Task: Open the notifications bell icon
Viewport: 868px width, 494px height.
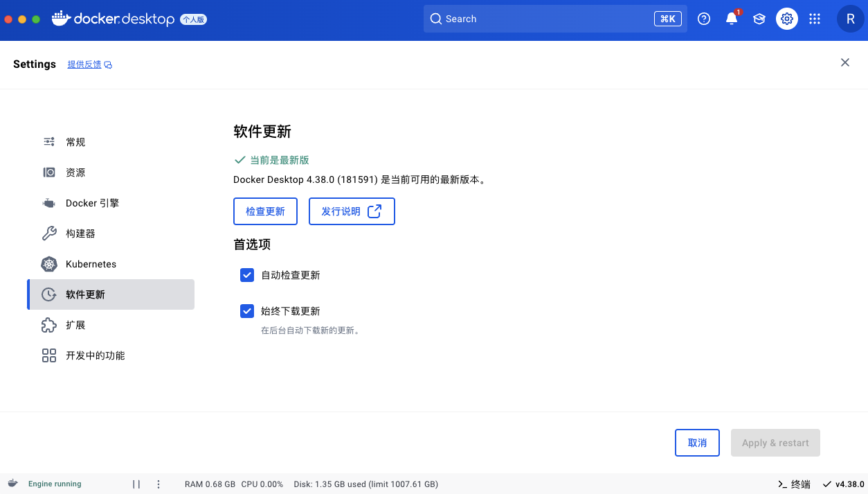Action: click(732, 19)
